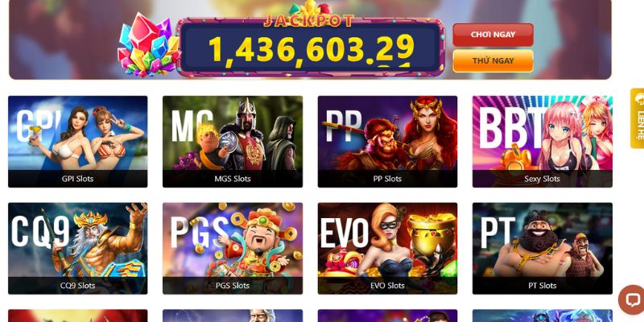The image size is (644, 322).
Task: Open the PGS Slots tile
Action: pos(233,249)
